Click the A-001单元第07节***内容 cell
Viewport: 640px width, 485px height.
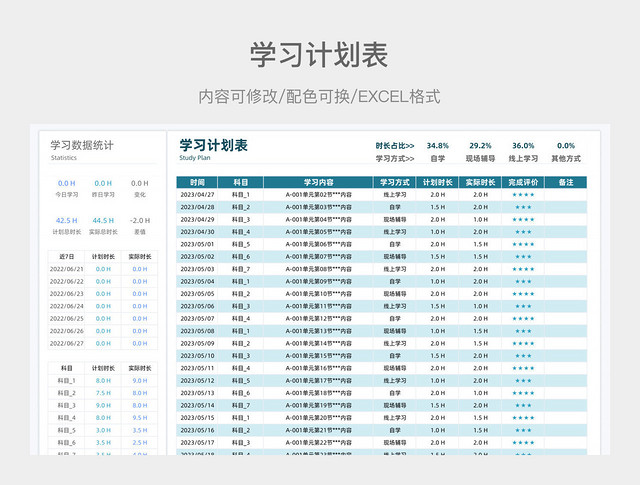click(x=318, y=257)
